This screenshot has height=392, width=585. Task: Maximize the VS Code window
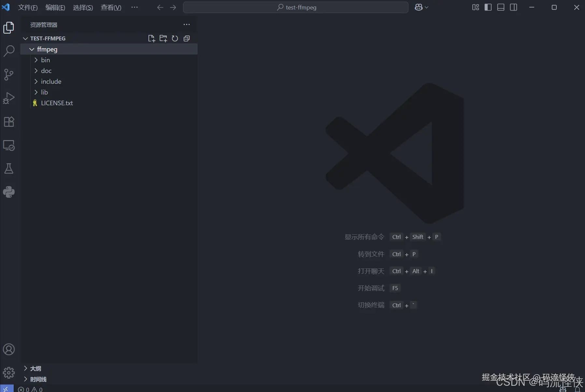pos(554,7)
